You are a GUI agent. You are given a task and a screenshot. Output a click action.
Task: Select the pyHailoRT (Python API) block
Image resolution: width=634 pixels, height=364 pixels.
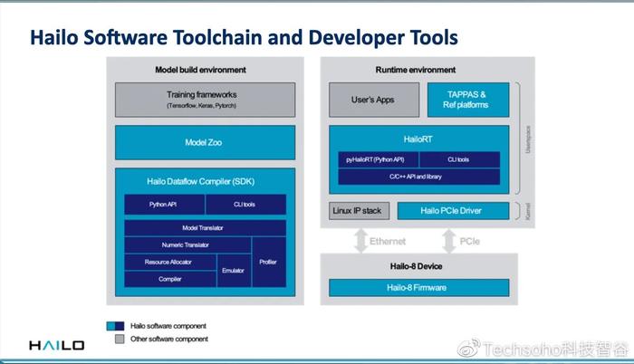tap(379, 159)
